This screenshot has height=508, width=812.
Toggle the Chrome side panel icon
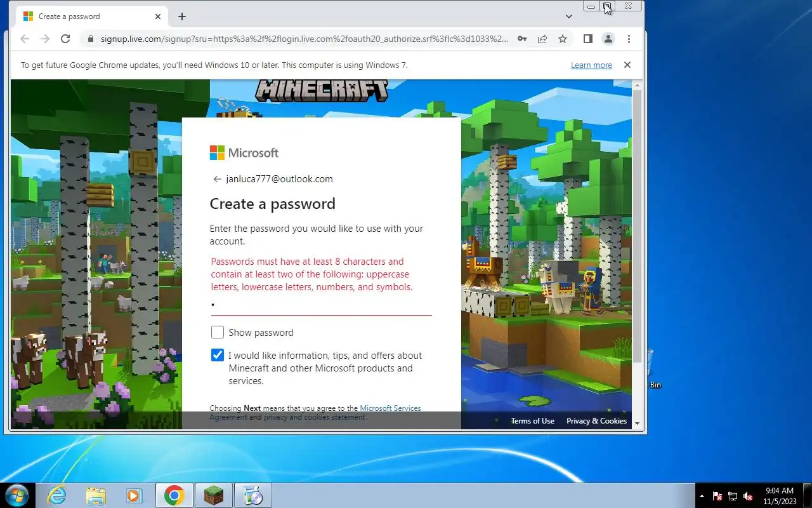pyautogui.click(x=587, y=39)
